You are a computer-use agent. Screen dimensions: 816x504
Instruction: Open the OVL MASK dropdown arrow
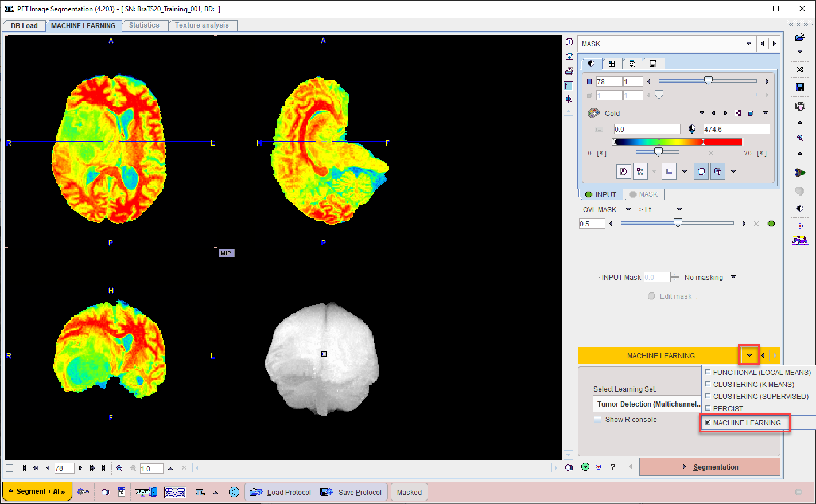pos(628,209)
